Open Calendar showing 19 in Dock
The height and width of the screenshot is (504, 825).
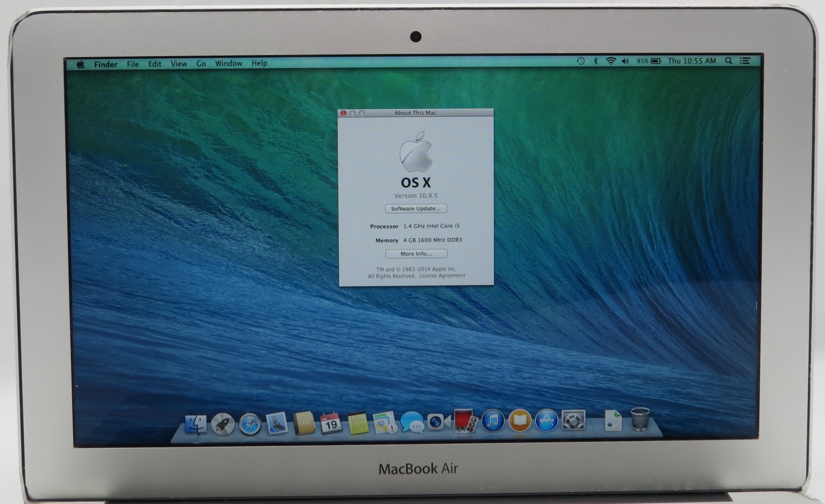(331, 423)
